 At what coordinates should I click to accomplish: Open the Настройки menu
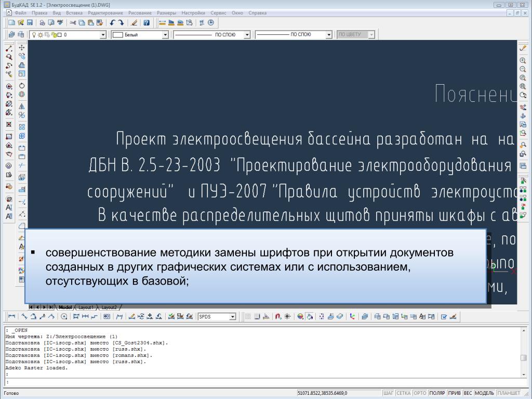pos(193,13)
